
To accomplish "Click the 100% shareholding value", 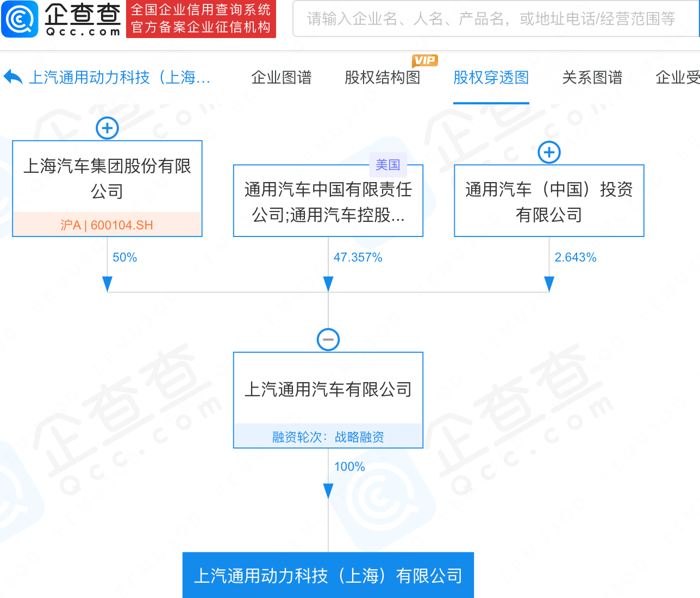I will tap(349, 467).
